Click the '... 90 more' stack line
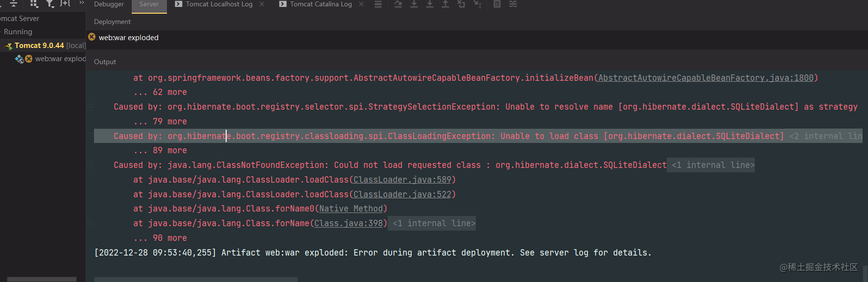Viewport: 868px width, 282px height. [x=160, y=238]
